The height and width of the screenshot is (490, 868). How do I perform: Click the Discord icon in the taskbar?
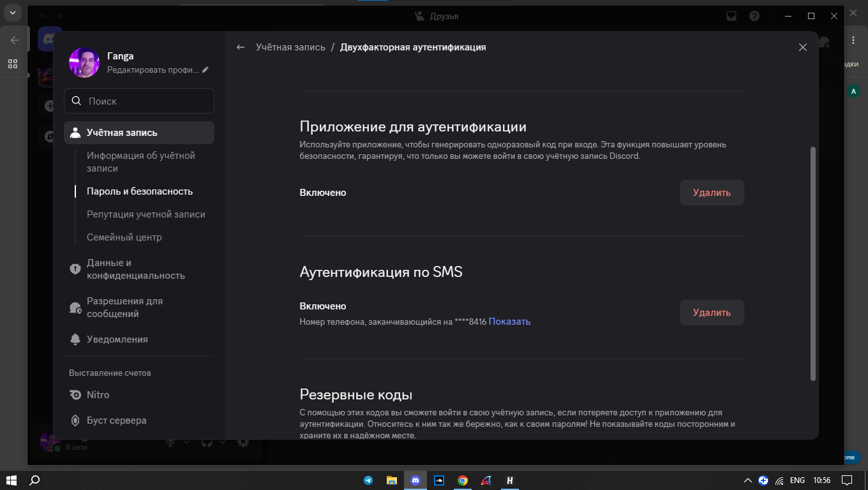point(415,480)
